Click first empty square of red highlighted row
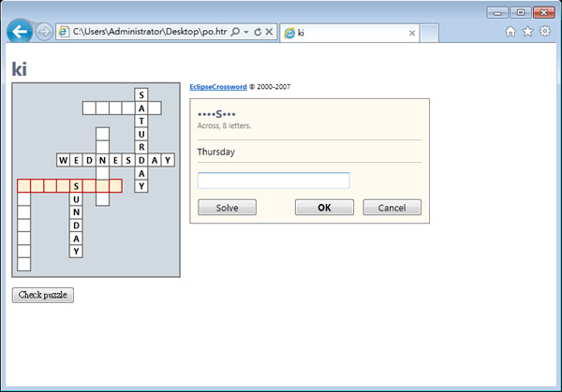 click(24, 186)
